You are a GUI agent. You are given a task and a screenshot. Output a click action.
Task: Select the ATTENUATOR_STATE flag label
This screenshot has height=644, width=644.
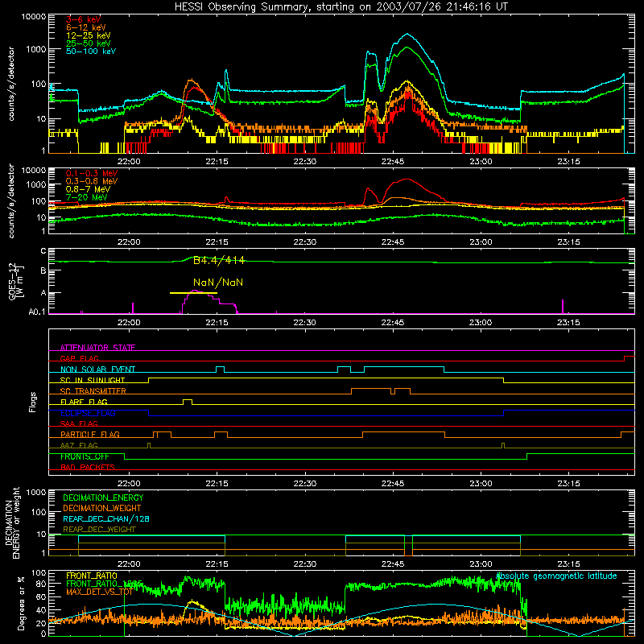click(97, 348)
